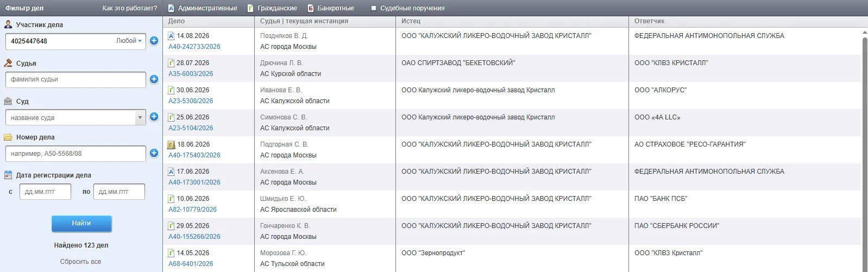The image size is (868, 272).
Task: Click defendant АО СТРАХОВОЕ "РЕСО-ГАРАНТИЯ"
Action: coord(690,144)
